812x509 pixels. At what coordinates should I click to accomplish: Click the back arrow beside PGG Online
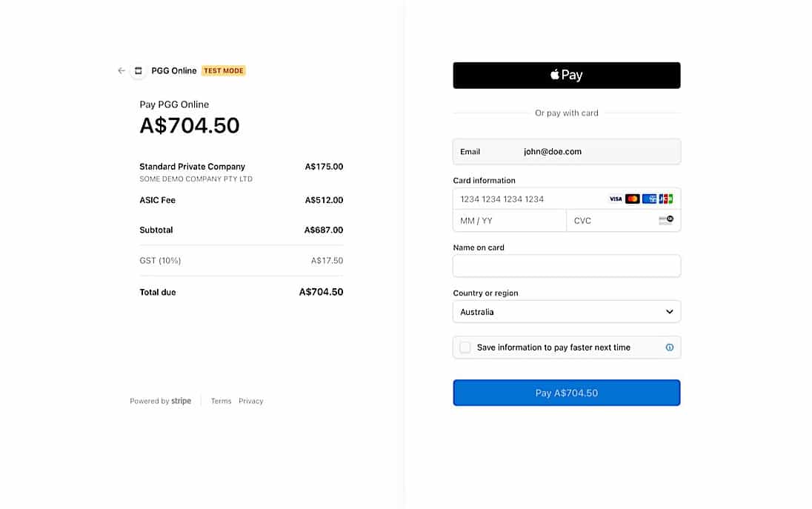pos(121,70)
